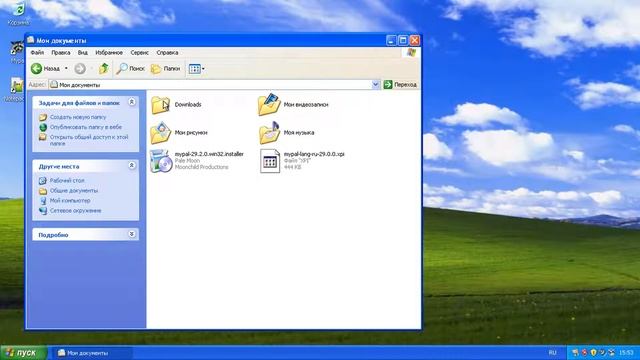Click the taskbar clock showing 15:53
The height and width of the screenshot is (360, 640).
[626, 353]
